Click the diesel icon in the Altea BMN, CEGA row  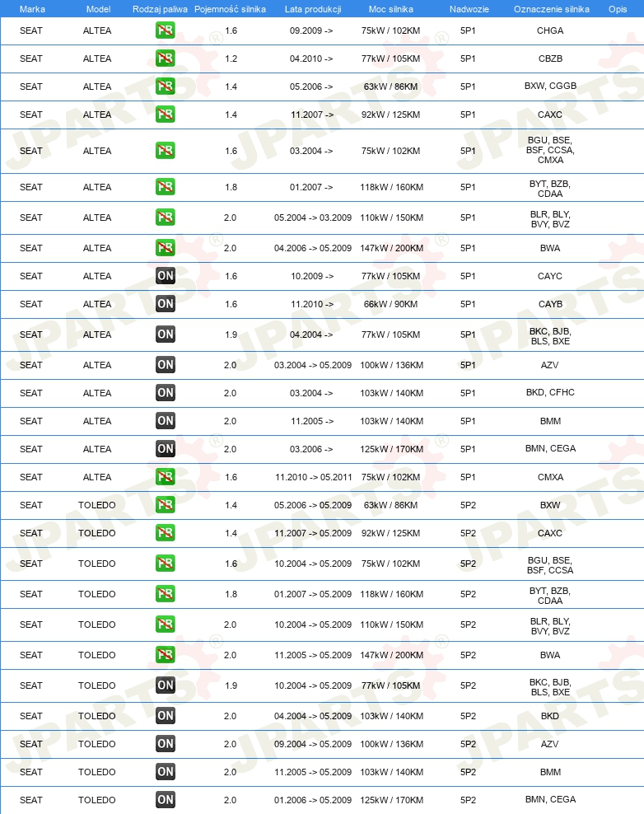point(165,449)
